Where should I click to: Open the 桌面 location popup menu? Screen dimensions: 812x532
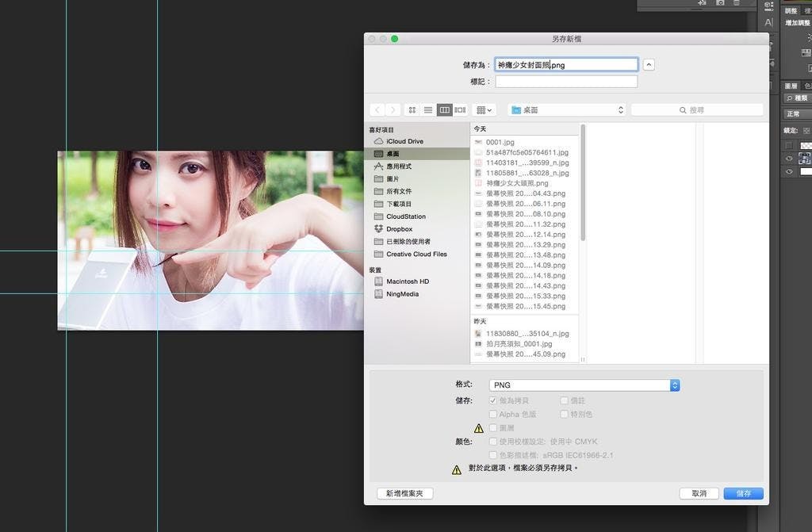(568, 110)
